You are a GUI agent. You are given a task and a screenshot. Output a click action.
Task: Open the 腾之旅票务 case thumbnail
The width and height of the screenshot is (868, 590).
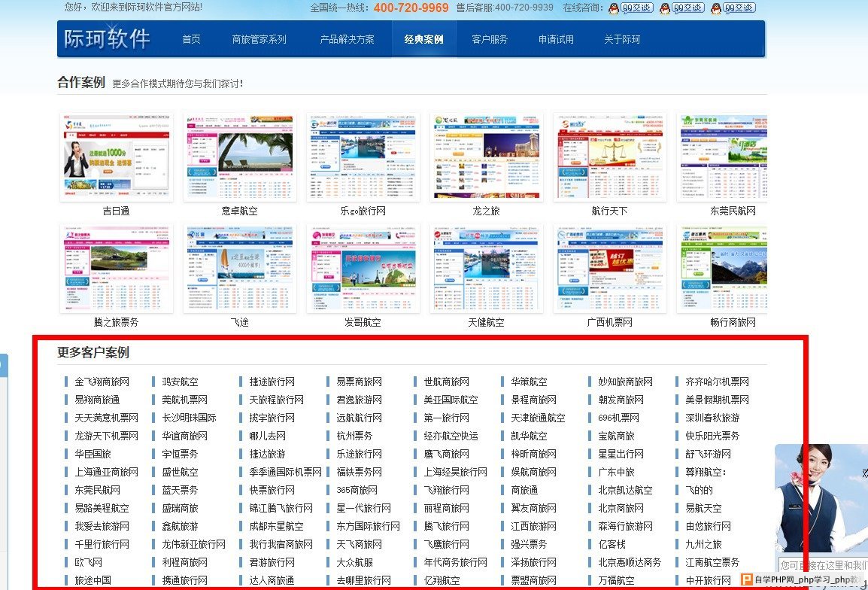pyautogui.click(x=117, y=269)
